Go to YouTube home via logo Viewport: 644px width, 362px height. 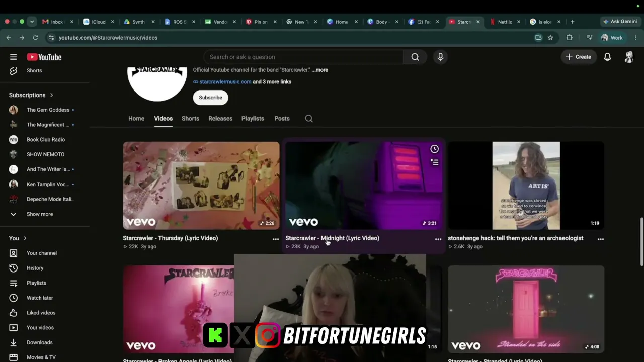[44, 57]
